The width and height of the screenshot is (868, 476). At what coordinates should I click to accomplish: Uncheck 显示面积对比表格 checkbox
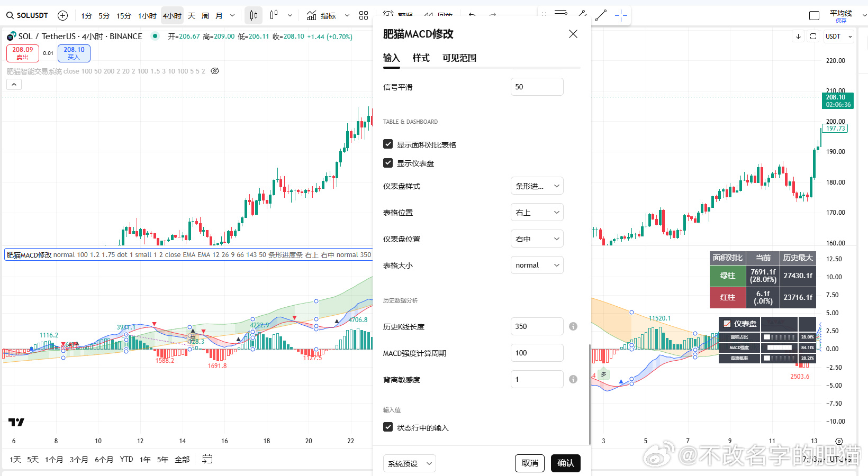pos(388,144)
